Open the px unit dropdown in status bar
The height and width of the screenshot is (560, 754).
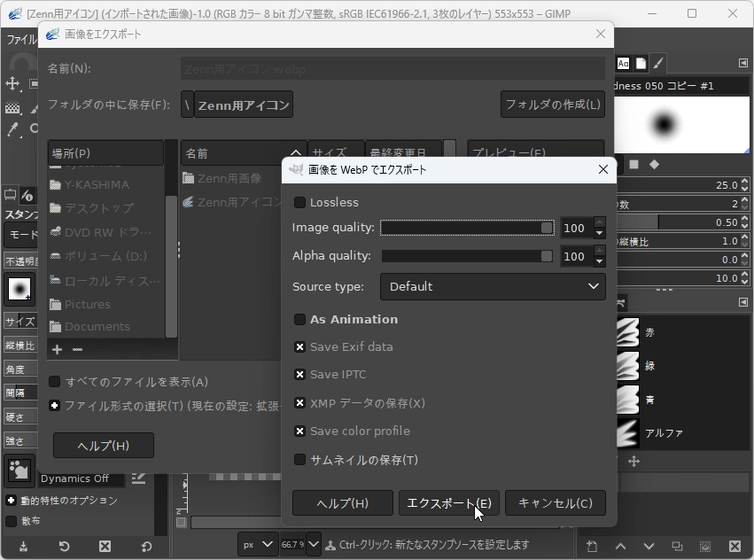258,545
